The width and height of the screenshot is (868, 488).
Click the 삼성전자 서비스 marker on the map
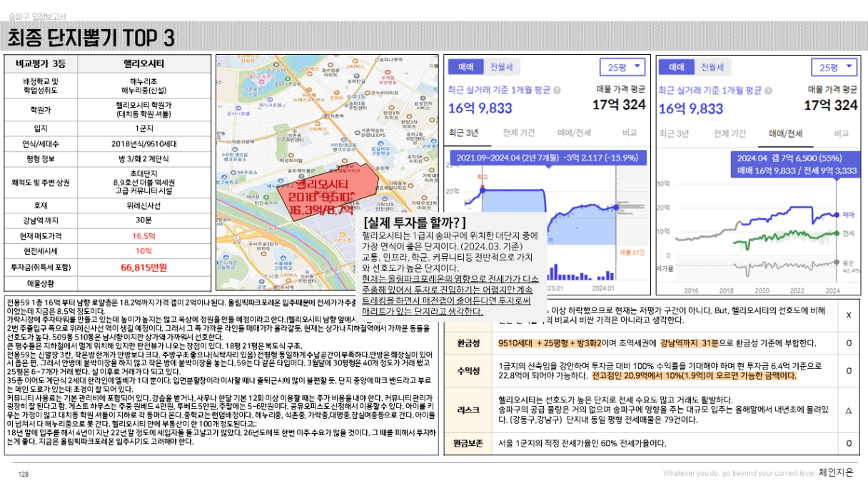423,98
